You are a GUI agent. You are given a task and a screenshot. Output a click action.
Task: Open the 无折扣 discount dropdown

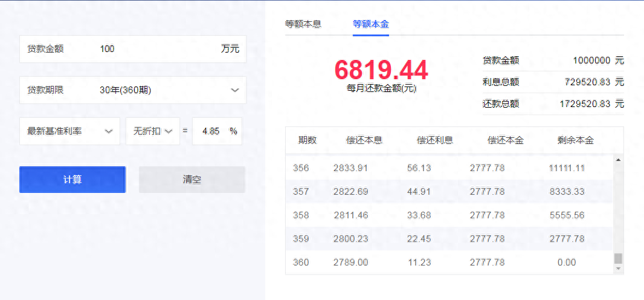[x=153, y=131]
